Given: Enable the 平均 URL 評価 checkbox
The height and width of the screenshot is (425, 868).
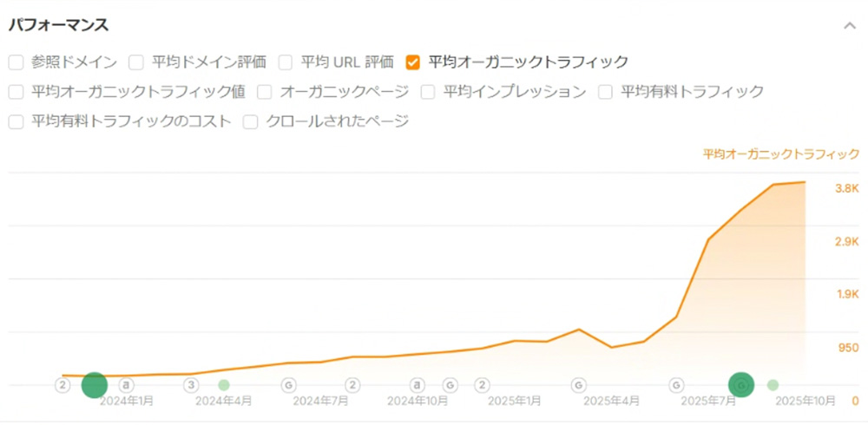Looking at the screenshot, I should (286, 62).
